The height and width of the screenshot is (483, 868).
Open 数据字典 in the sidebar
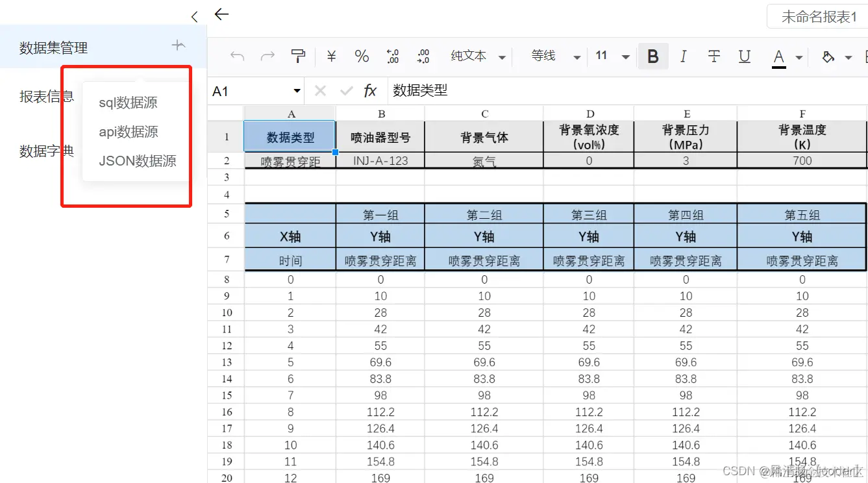(45, 151)
